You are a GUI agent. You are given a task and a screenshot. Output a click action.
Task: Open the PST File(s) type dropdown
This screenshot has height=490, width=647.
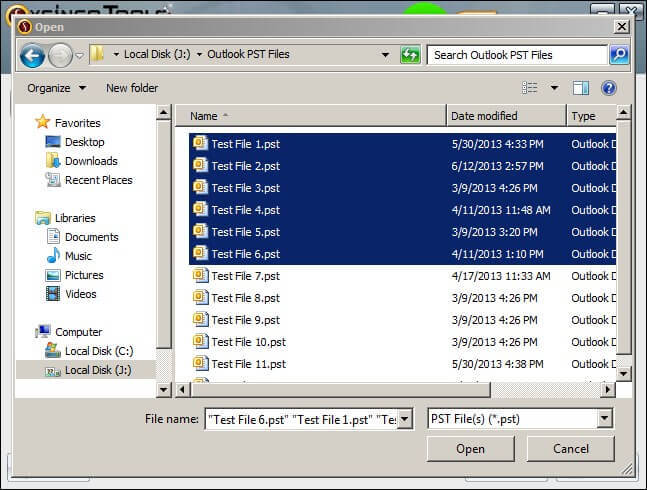pyautogui.click(x=604, y=420)
